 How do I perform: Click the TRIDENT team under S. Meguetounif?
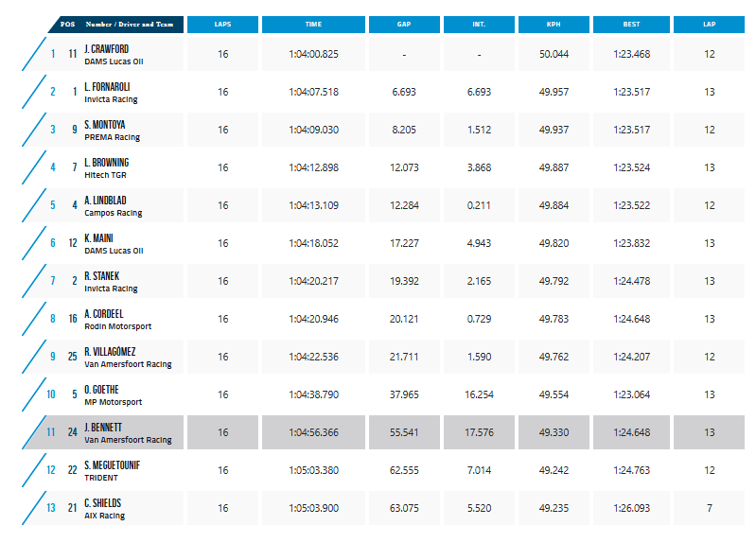click(101, 478)
